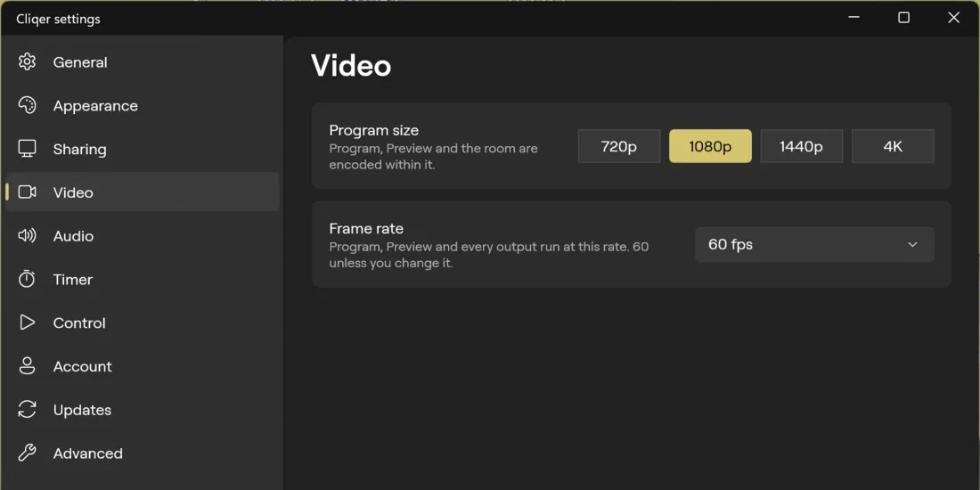Click the Program size label
Screen dimensions: 980x490
374,130
